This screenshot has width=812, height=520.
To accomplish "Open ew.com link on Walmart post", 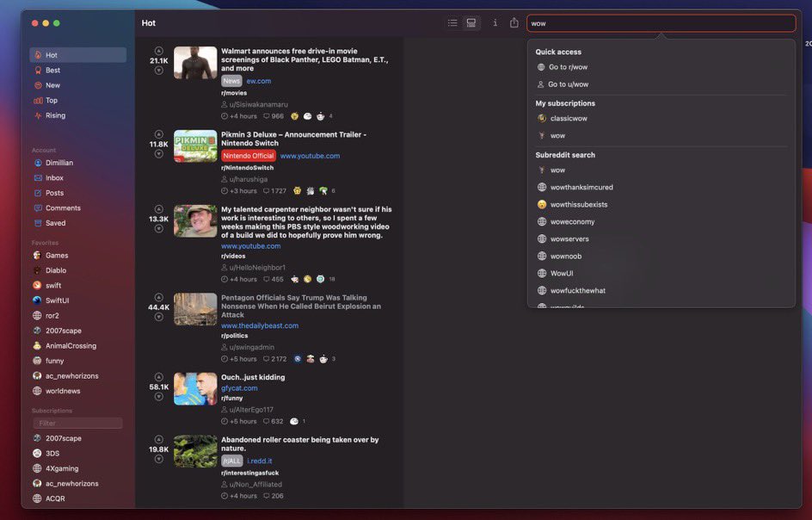I will (x=258, y=81).
